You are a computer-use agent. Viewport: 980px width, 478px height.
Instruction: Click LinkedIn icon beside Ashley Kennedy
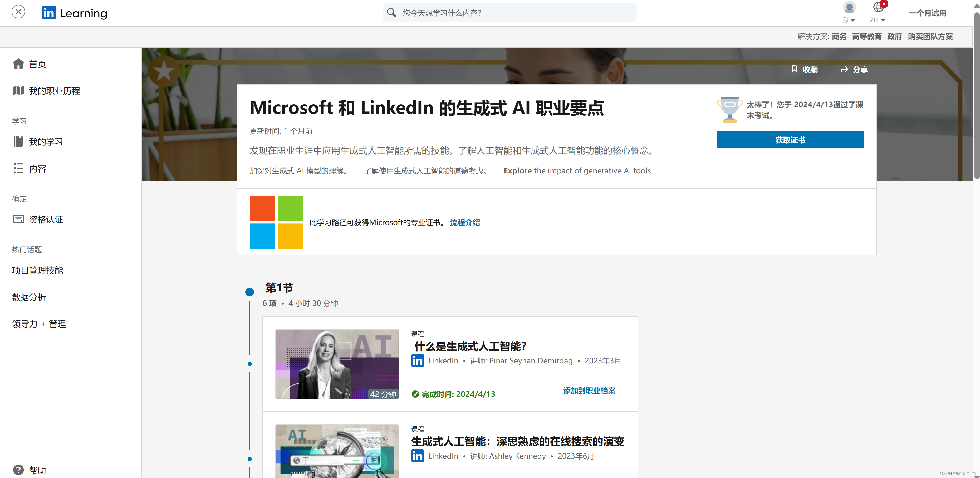pos(417,456)
